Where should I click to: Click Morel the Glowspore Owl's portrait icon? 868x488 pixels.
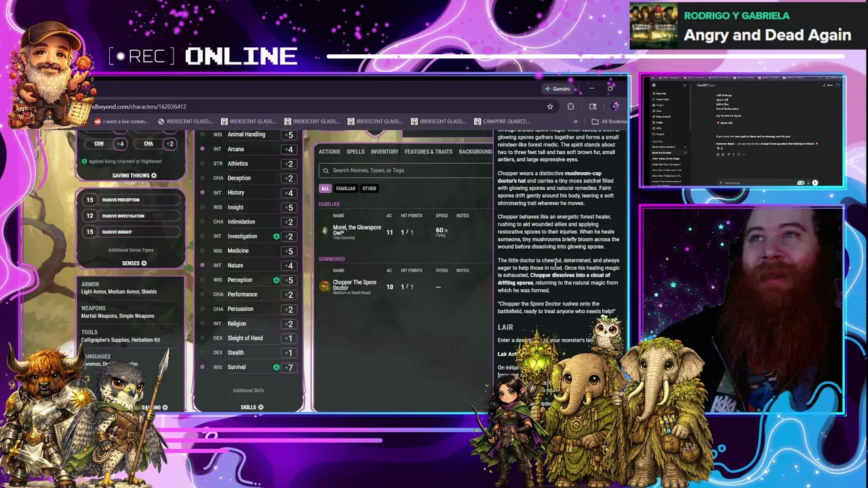[x=325, y=231]
